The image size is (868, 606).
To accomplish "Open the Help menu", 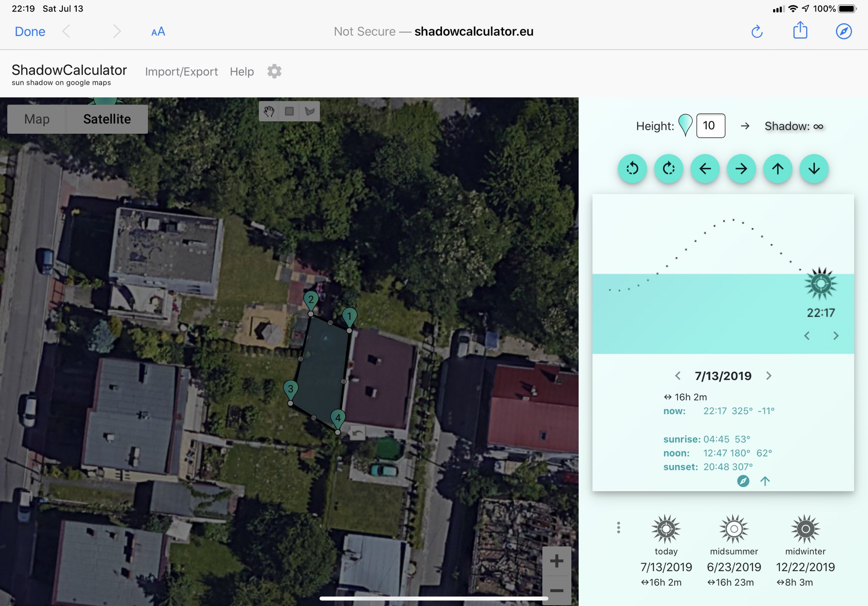I will [x=242, y=72].
